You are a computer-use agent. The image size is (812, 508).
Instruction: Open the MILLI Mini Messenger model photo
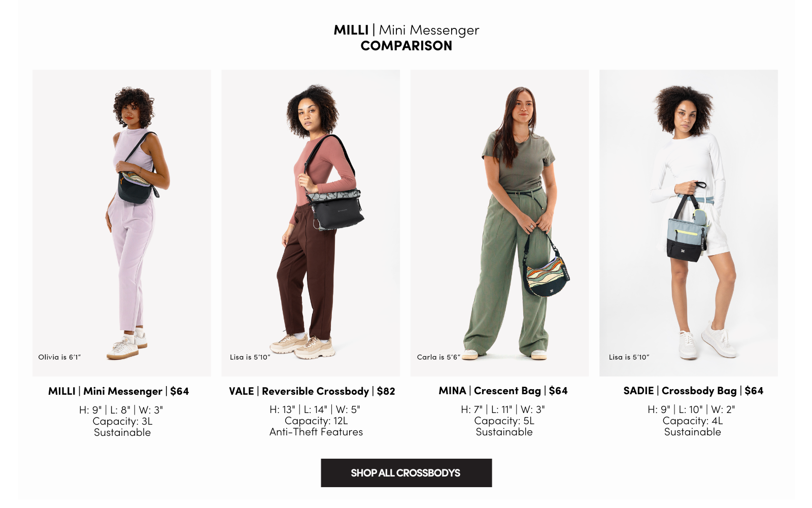click(x=122, y=223)
